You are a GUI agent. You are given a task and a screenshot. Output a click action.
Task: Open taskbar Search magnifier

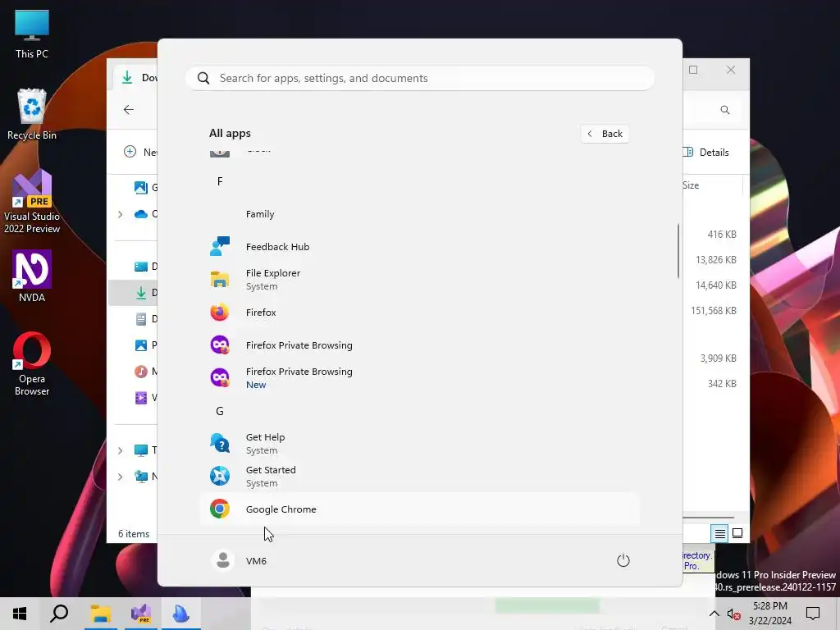[59, 614]
